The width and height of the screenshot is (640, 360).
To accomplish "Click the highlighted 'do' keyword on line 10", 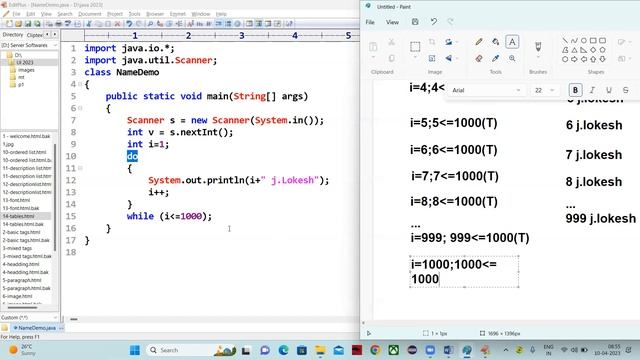I will point(132,156).
